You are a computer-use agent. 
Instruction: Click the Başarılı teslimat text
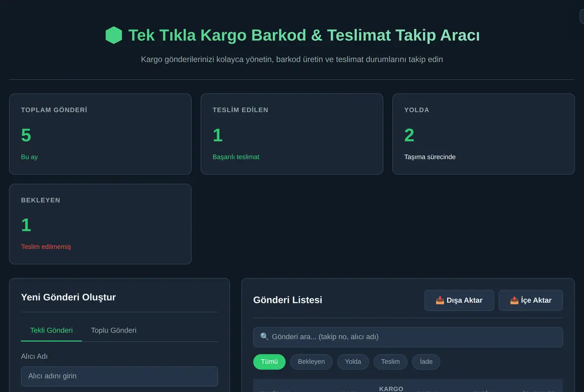click(236, 157)
